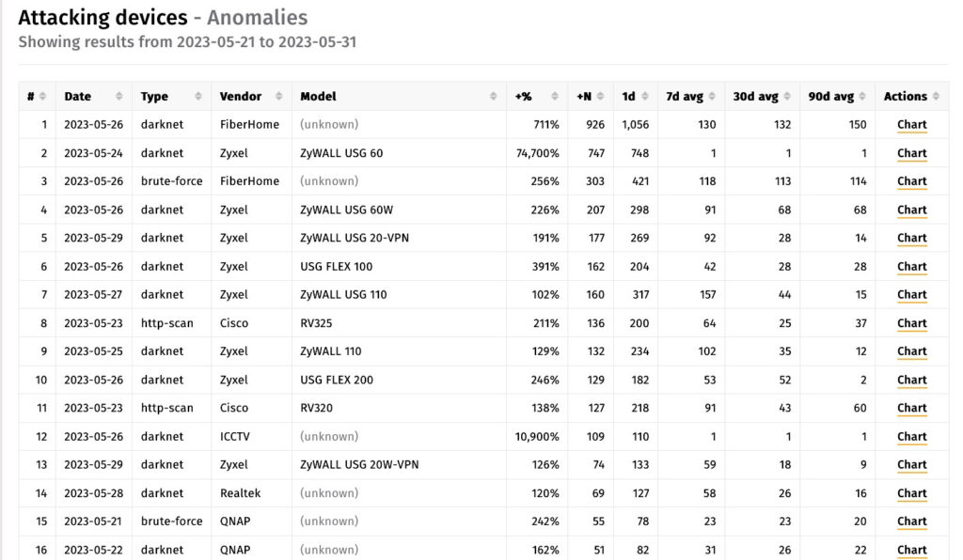Open Chart for FiberHome darknet row 1
The width and height of the screenshot is (963, 560).
pos(911,125)
